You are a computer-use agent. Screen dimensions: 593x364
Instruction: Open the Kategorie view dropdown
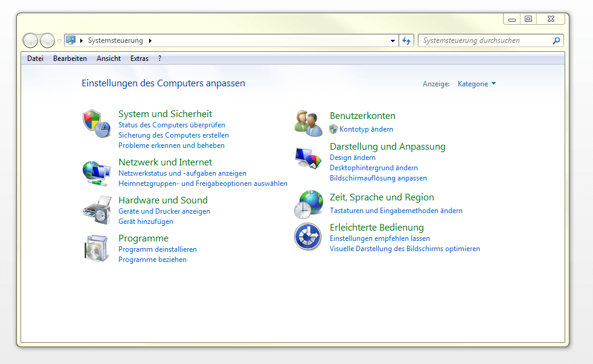pyautogui.click(x=476, y=84)
